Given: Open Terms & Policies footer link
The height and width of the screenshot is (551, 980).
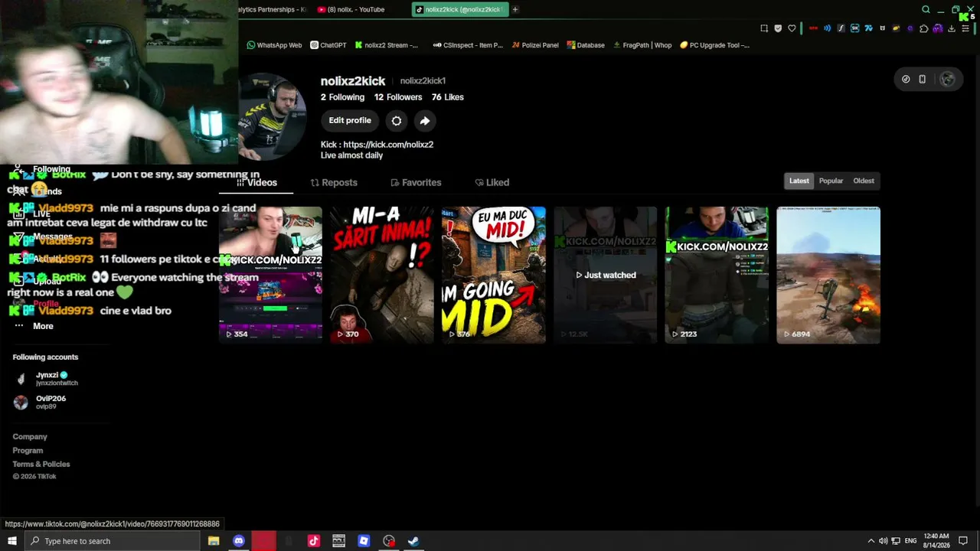Looking at the screenshot, I should [x=41, y=465].
